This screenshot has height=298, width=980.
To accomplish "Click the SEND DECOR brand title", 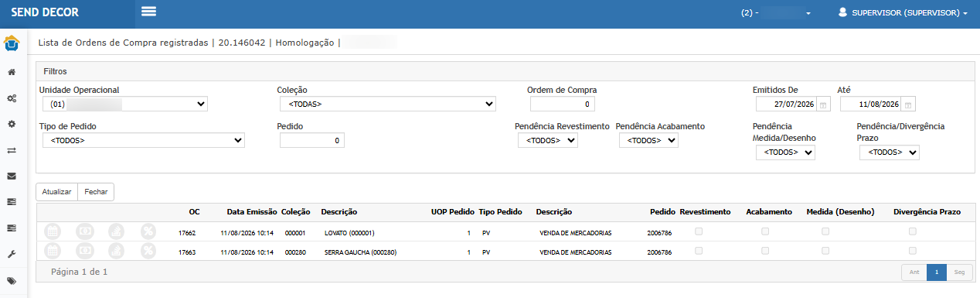I will (x=45, y=13).
